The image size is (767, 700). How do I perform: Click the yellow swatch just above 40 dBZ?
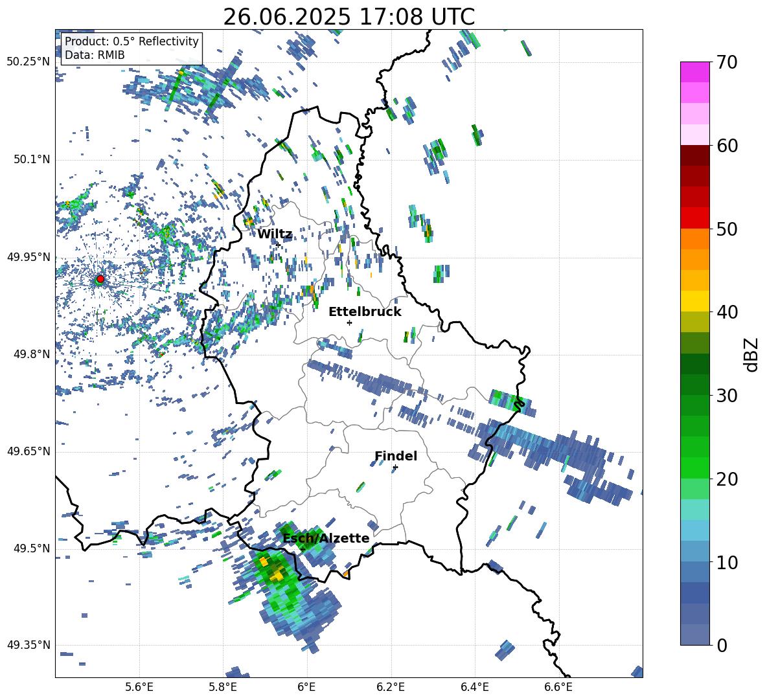tap(695, 301)
